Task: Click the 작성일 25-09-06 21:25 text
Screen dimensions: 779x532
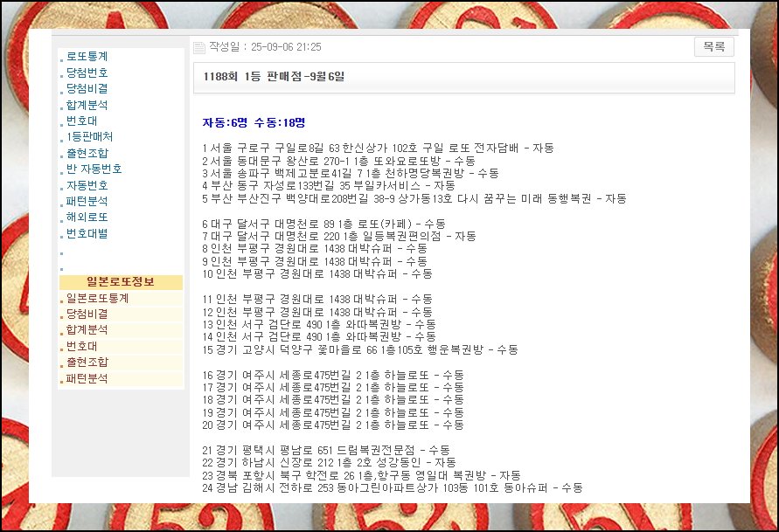Action: 265,46
